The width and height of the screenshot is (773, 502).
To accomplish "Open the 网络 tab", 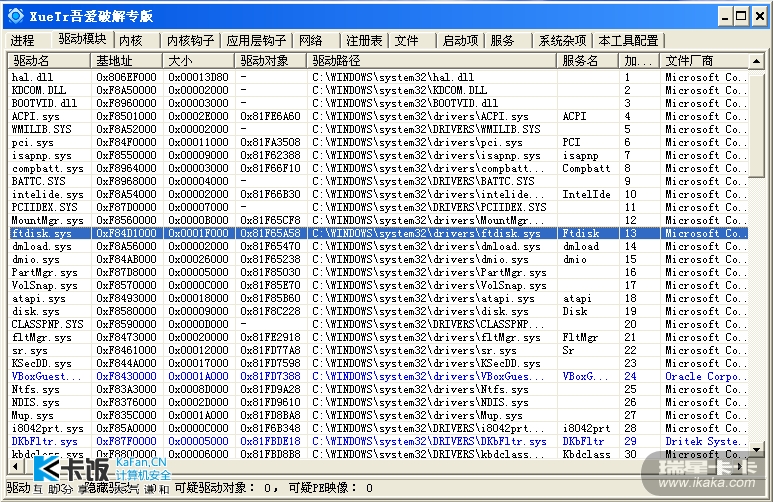I will click(311, 40).
